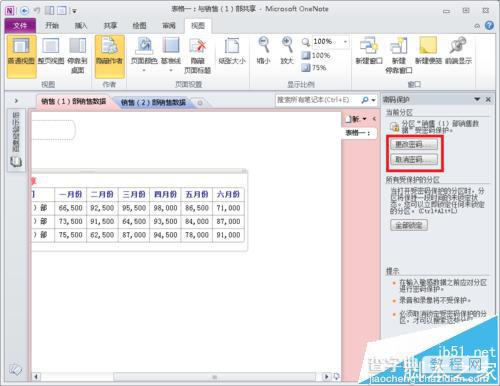Click the OneNote app icon in title bar
Viewport: 500px width, 386px height.
point(9,11)
